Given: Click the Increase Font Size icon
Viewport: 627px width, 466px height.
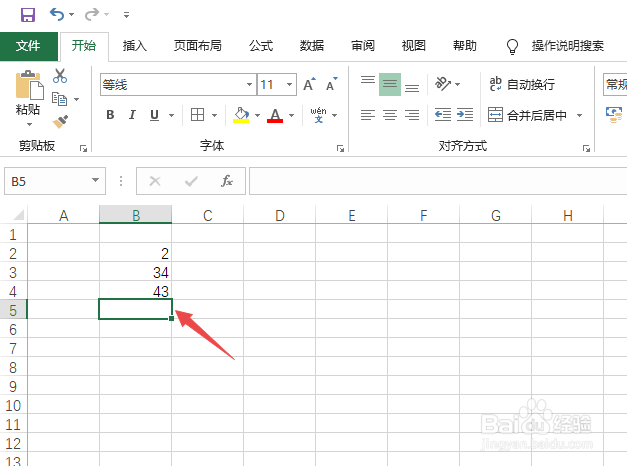Looking at the screenshot, I should pos(310,84).
